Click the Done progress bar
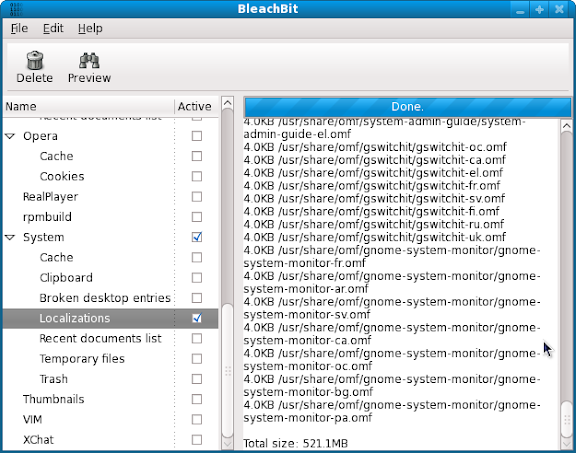Screen dimensions: 576x453 [407, 107]
